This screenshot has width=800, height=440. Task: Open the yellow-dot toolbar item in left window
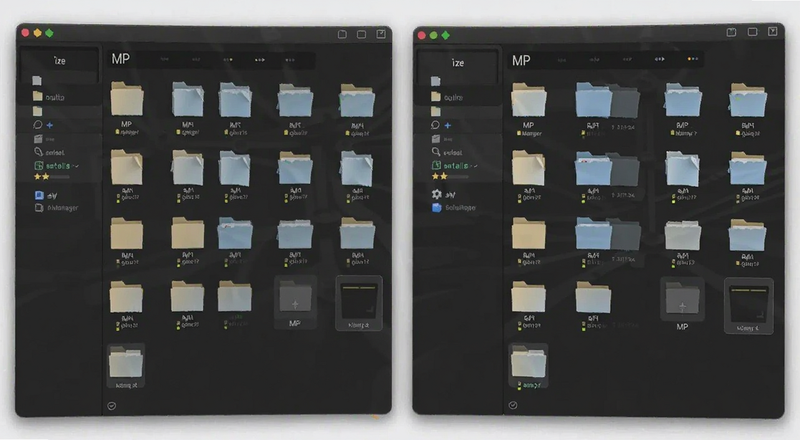(x=228, y=60)
